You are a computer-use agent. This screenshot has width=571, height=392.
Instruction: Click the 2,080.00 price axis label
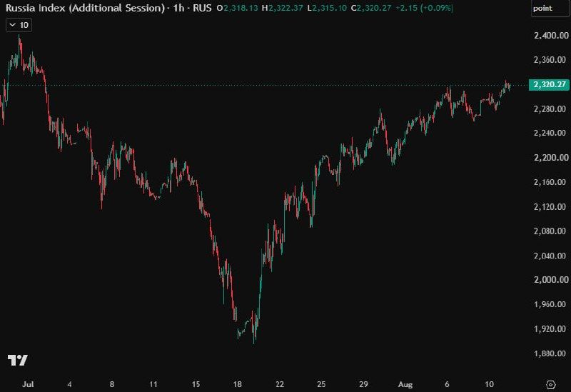tap(550, 231)
